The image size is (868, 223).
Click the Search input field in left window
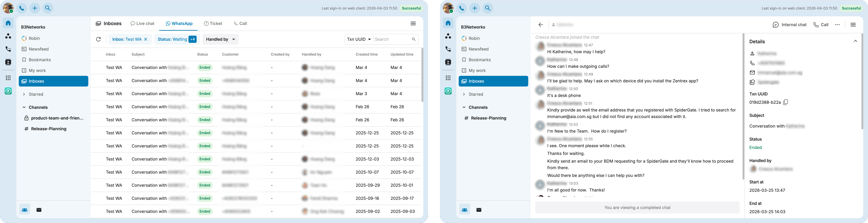click(x=391, y=39)
